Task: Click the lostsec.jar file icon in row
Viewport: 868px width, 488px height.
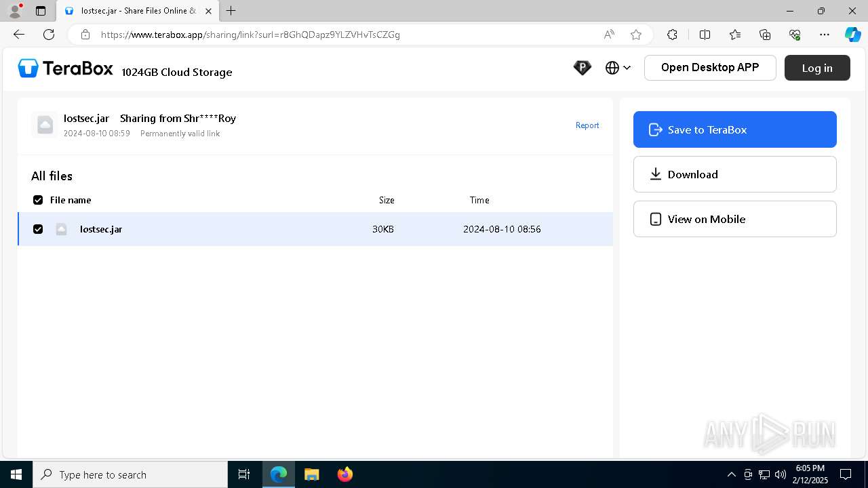Action: [61, 229]
